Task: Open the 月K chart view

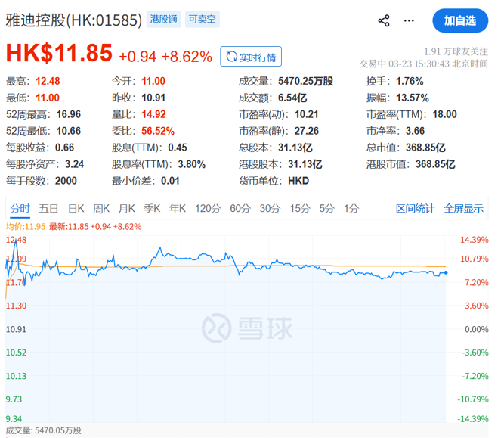Action: click(126, 209)
